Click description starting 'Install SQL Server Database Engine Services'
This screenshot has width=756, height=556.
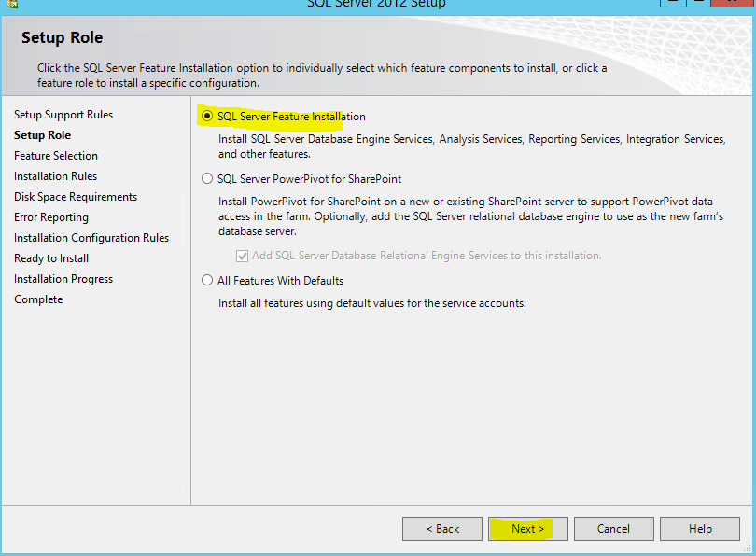(472, 146)
